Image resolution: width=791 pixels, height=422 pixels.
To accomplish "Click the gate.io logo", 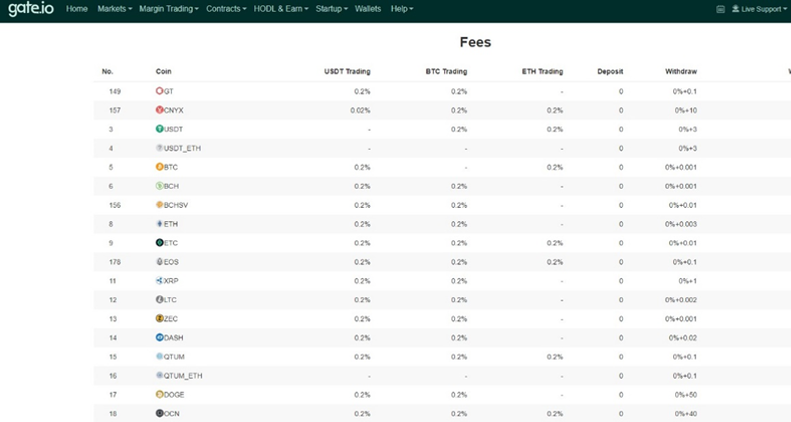I will pos(31,9).
